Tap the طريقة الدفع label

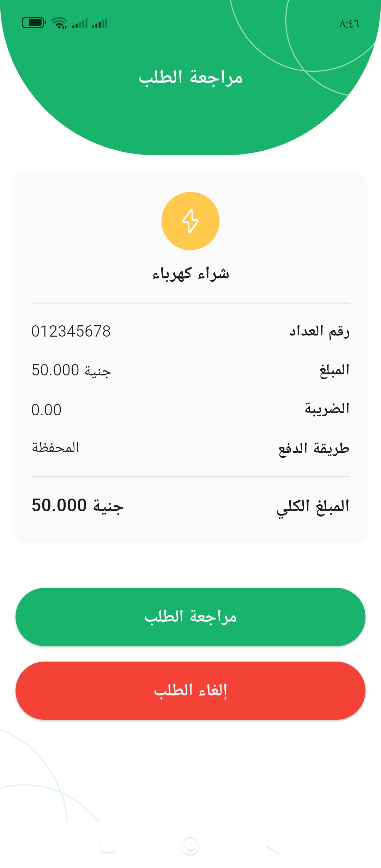coord(314,448)
